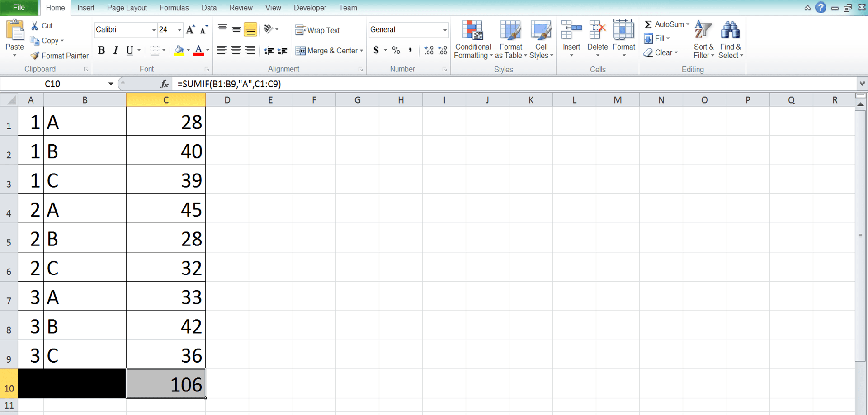Click the Decrease Indent icon

pyautogui.click(x=269, y=50)
